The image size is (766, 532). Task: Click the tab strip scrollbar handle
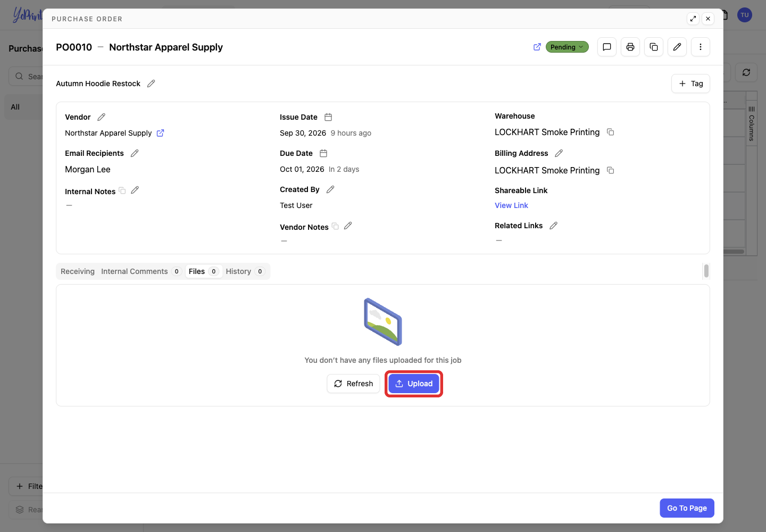click(706, 271)
